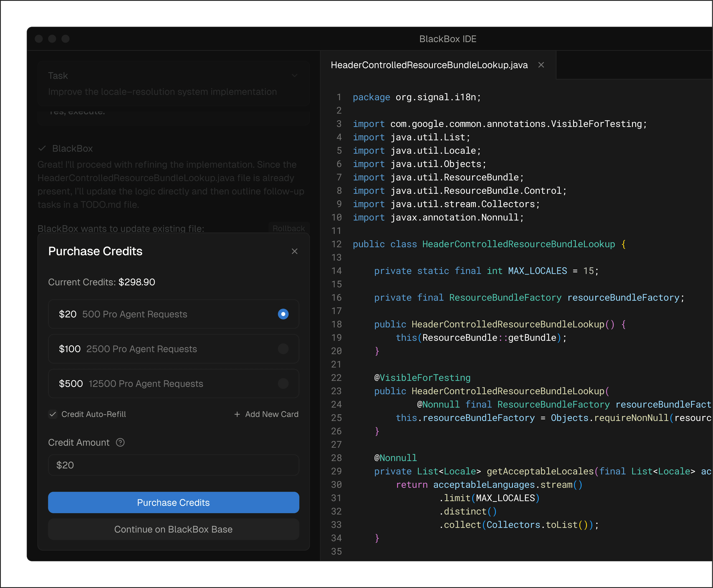The image size is (713, 588).
Task: Click the blue Purchase Credits button
Action: click(174, 502)
